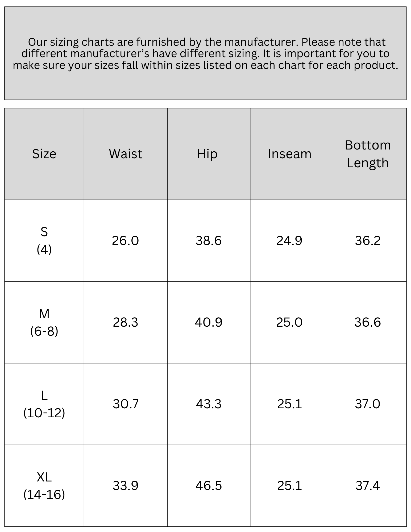This screenshot has width=411, height=532.
Task: Select waist value 26.0
Action: point(125,240)
